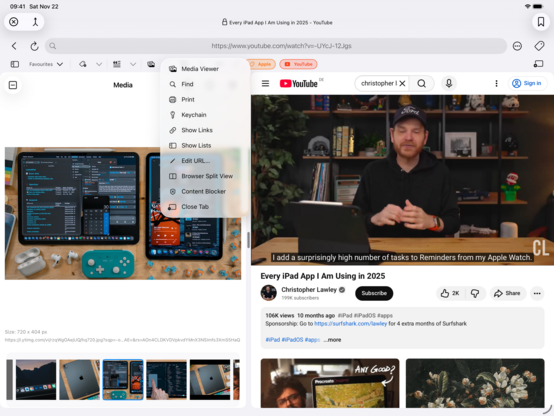554x416 pixels.
Task: Reload the page with the refresh icon
Action: 34,46
